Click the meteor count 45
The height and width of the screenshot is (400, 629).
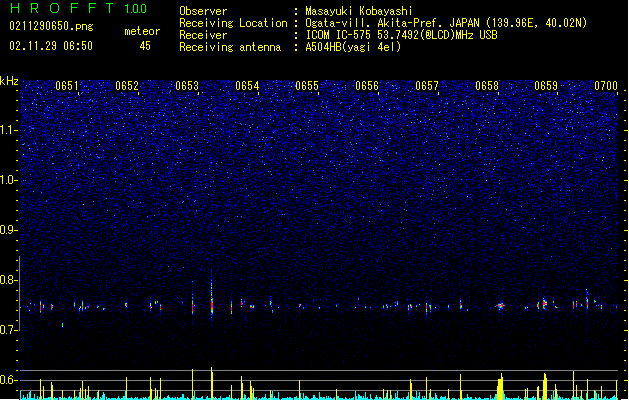(145, 46)
